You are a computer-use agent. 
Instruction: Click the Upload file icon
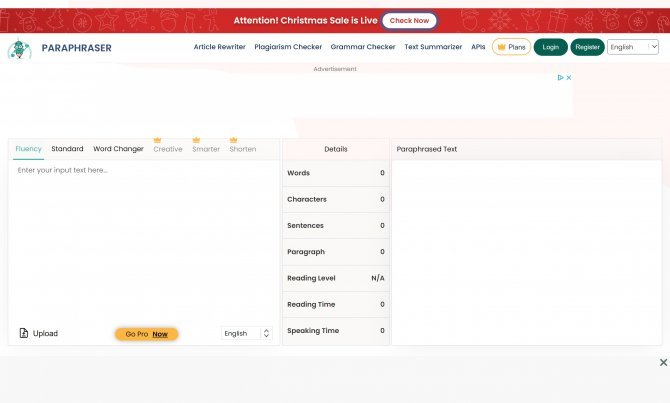(24, 333)
